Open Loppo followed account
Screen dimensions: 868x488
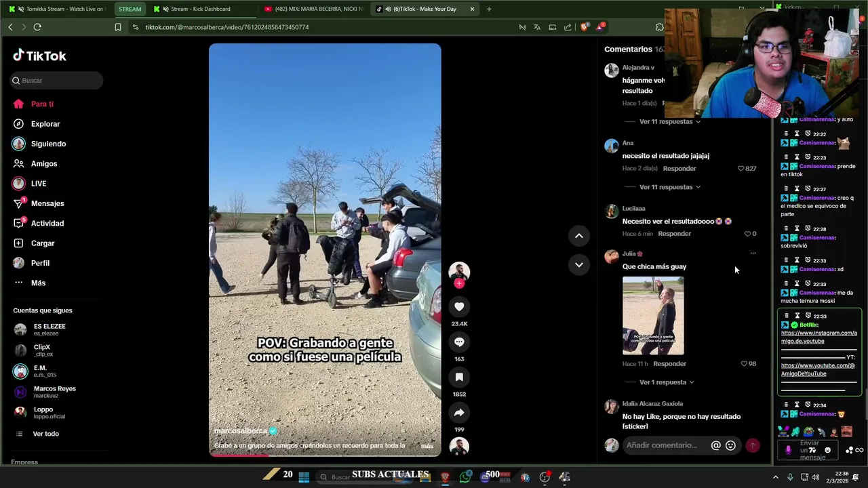39,412
